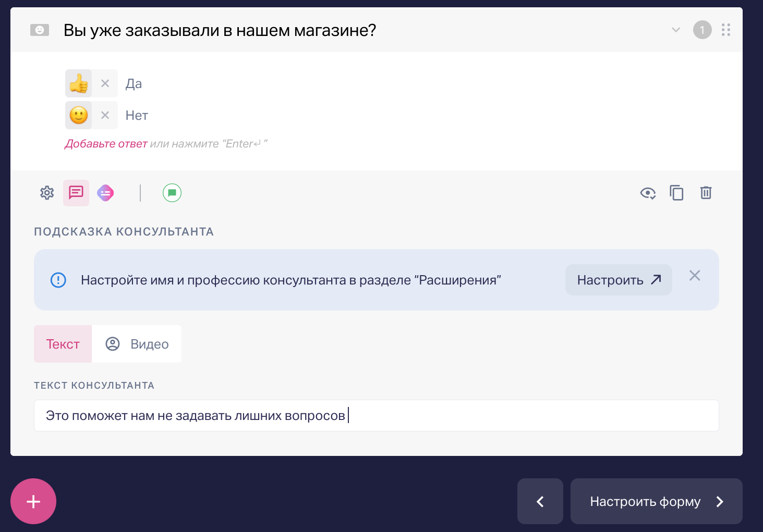Image resolution: width=763 pixels, height=532 pixels.
Task: Edit the answer text Нет
Action: pos(137,115)
